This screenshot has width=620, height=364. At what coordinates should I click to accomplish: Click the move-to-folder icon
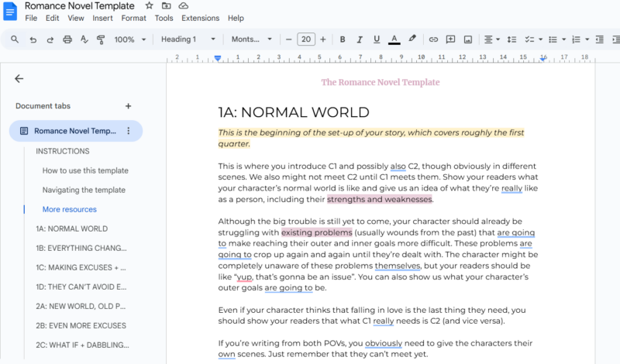pyautogui.click(x=167, y=6)
